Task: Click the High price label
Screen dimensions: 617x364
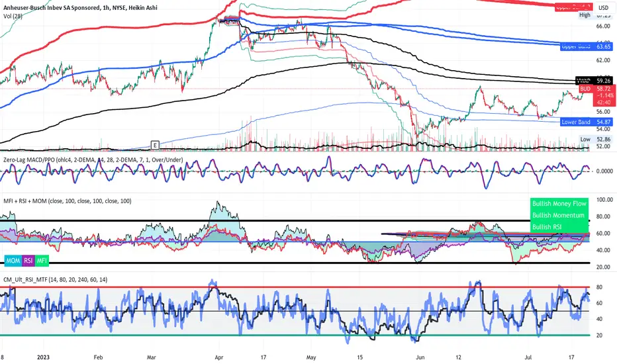Action: point(585,15)
